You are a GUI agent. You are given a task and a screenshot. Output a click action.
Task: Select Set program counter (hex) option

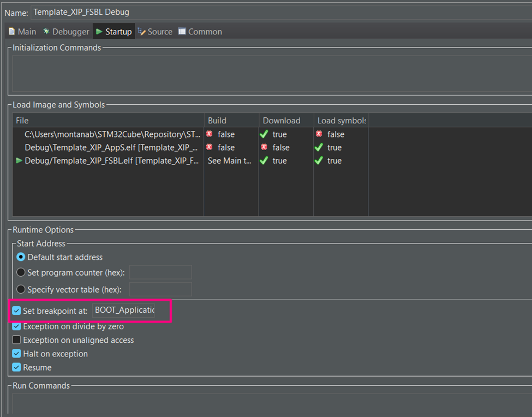tap(21, 272)
